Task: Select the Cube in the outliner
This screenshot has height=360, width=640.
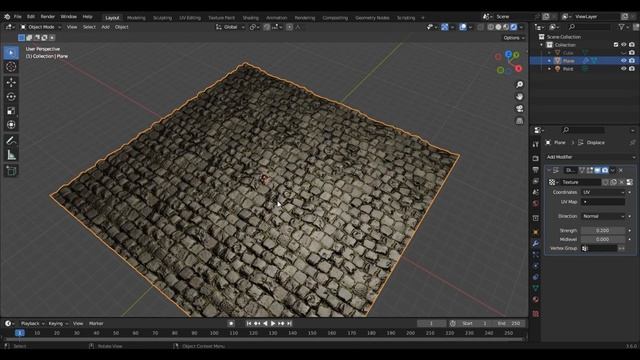Action: tap(568, 53)
